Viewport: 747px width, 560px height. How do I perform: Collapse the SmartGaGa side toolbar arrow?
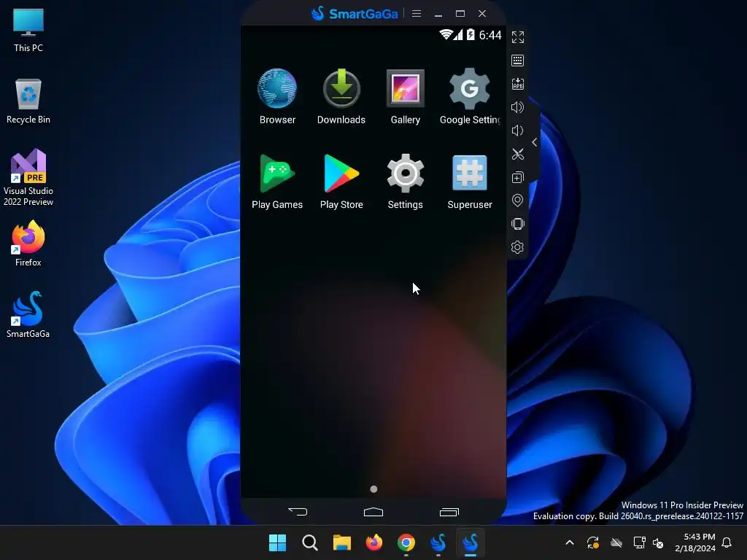535,142
